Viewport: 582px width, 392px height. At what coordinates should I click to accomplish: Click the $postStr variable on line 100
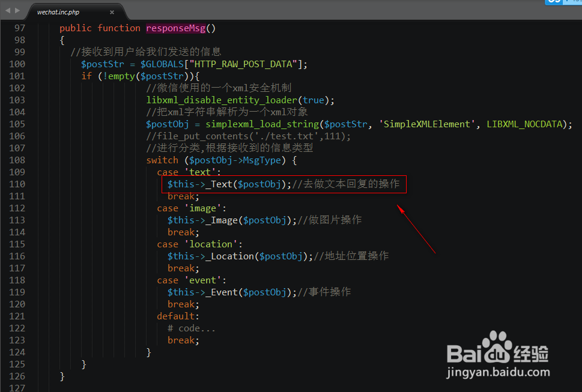(x=102, y=64)
